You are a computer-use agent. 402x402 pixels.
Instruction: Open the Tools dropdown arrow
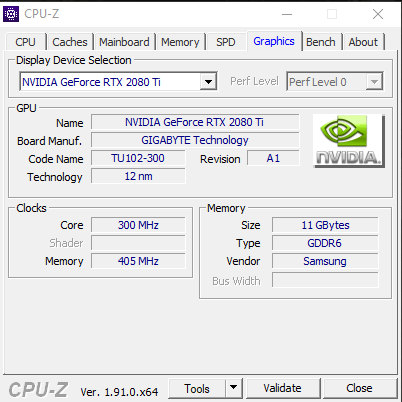[234, 388]
